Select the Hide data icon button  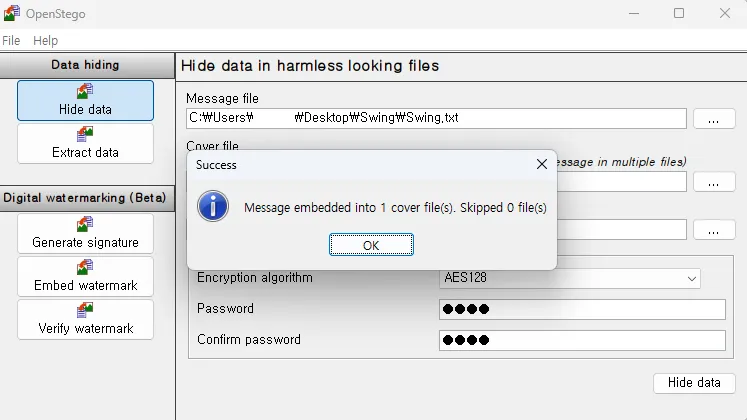85,100
